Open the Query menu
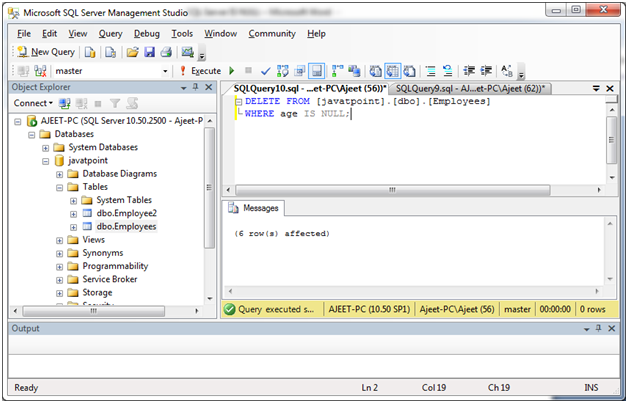 tap(111, 34)
